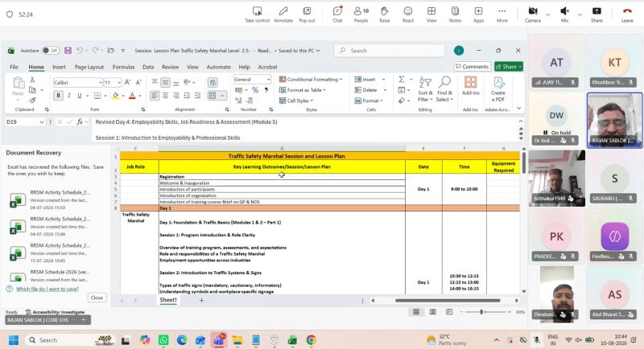Click the green Excel Share button
This screenshot has height=349, width=644.
pyautogui.click(x=509, y=67)
